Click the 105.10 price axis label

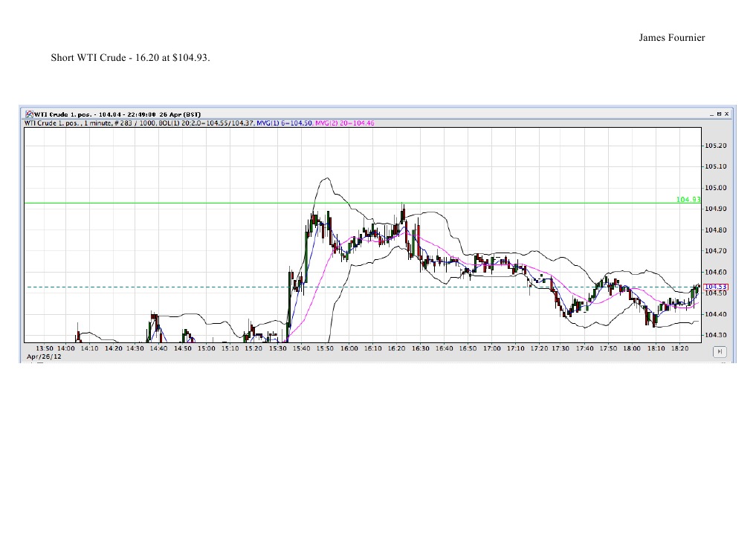[716, 166]
